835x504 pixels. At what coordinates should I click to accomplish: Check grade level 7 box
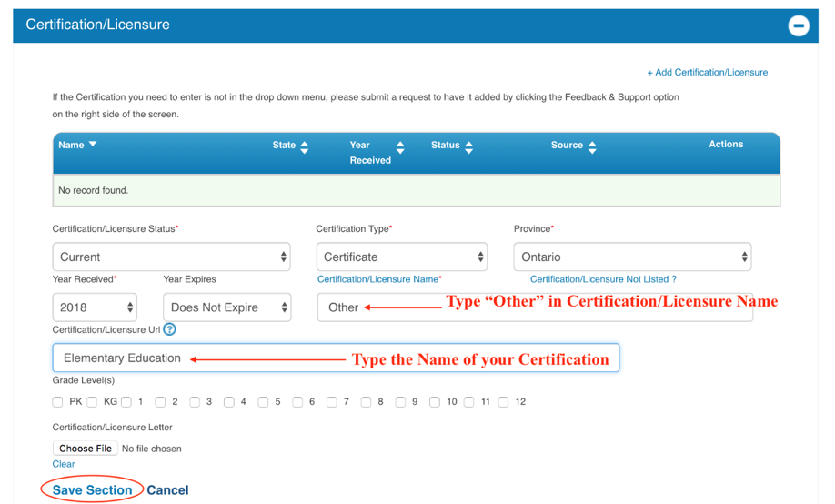332,402
